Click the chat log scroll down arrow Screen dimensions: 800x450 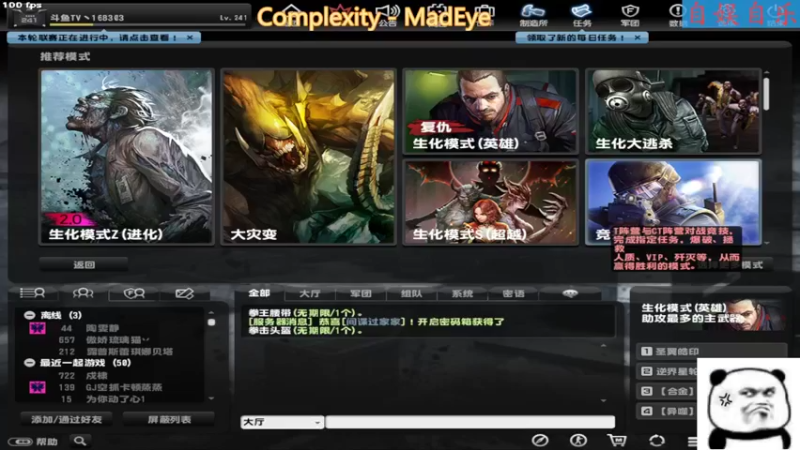[604, 401]
